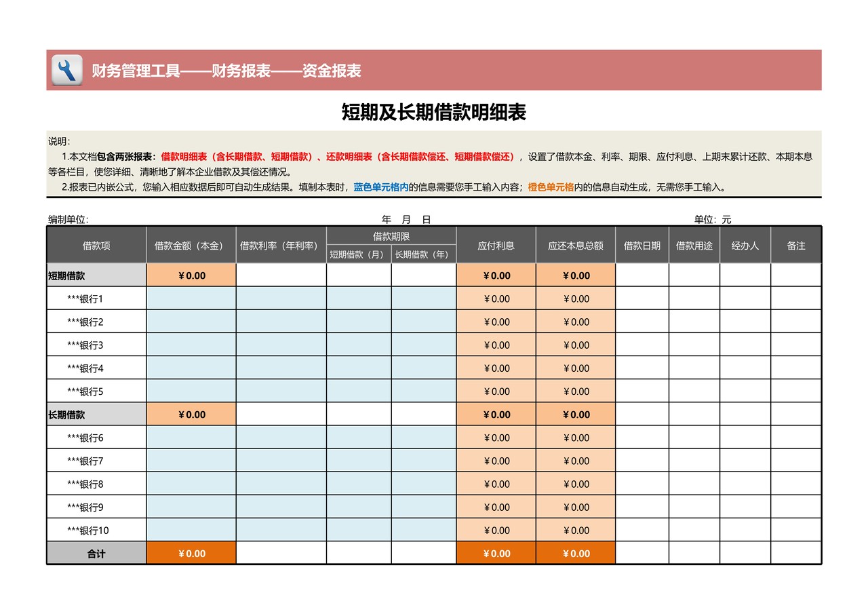Select the 经办人 cell for 银行8
The image size is (868, 614).
point(745,484)
